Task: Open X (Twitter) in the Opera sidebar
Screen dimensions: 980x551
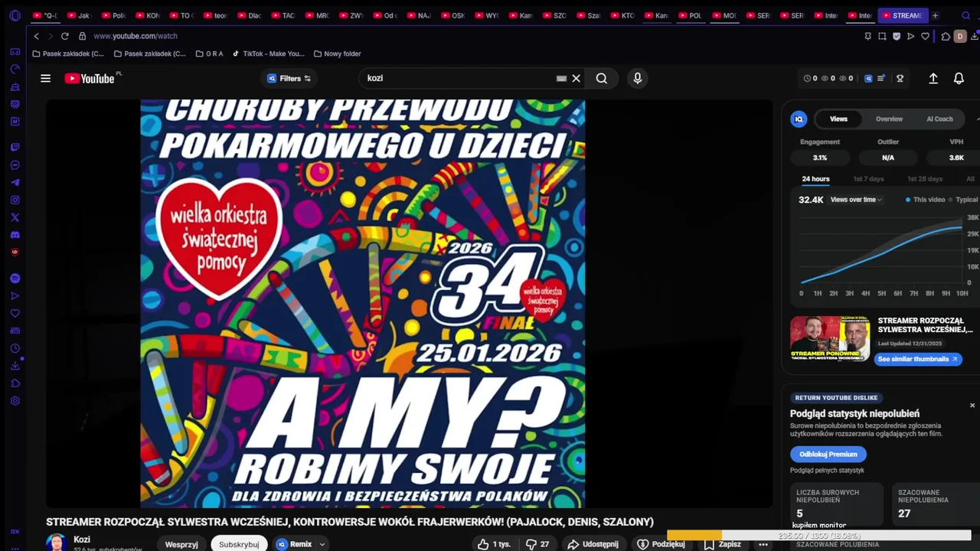Action: pos(15,217)
